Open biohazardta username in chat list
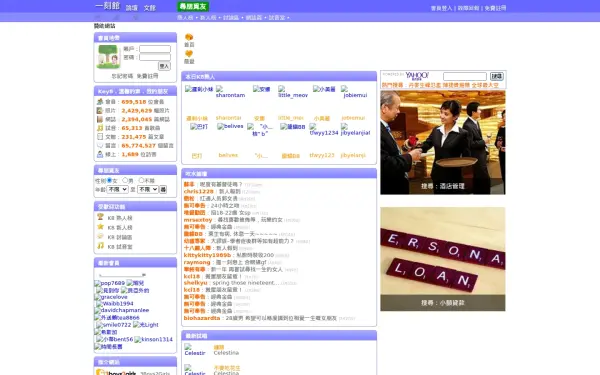Screen dimensions: 600x375 [x=202, y=318]
